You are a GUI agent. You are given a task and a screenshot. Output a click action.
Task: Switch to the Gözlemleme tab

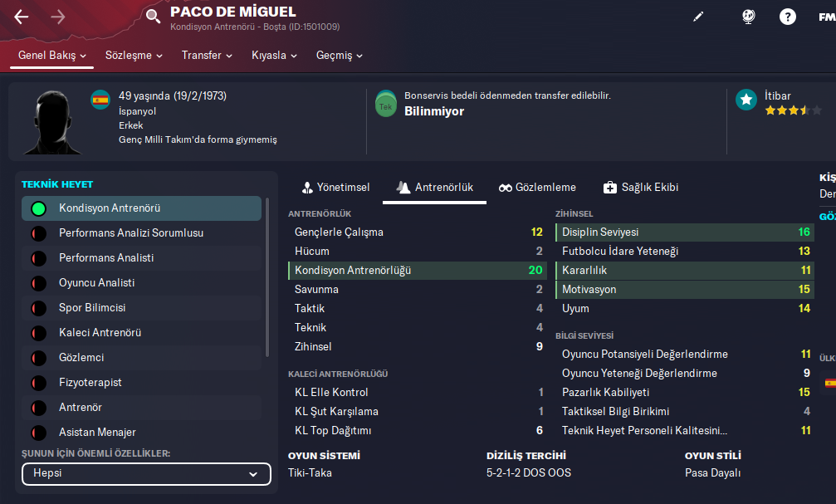537,188
